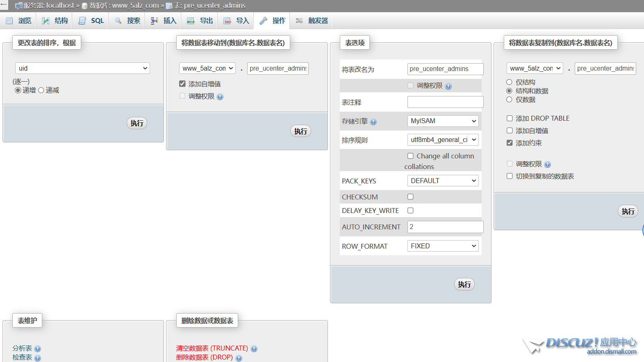The image size is (644, 362).
Task: Click the 搜索 magnifier icon
Action: pos(118,21)
